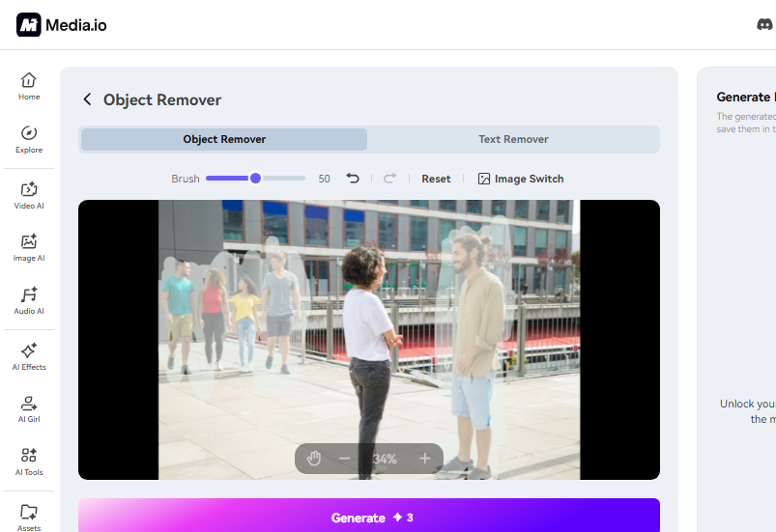This screenshot has width=776, height=532.
Task: Click the 34% zoom level text
Action: click(385, 460)
